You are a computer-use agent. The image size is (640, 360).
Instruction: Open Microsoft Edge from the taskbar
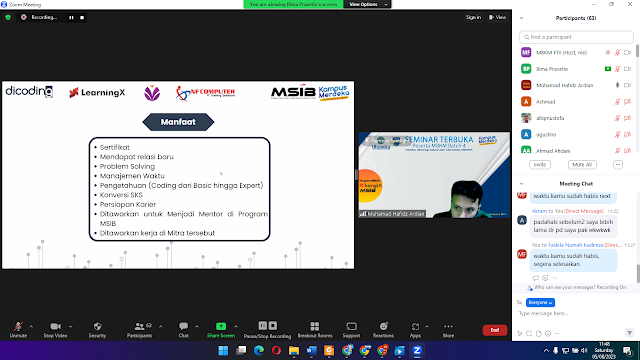pos(259,351)
